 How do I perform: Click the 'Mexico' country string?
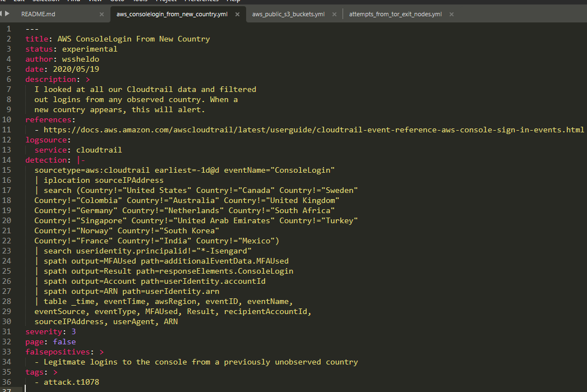coord(256,241)
